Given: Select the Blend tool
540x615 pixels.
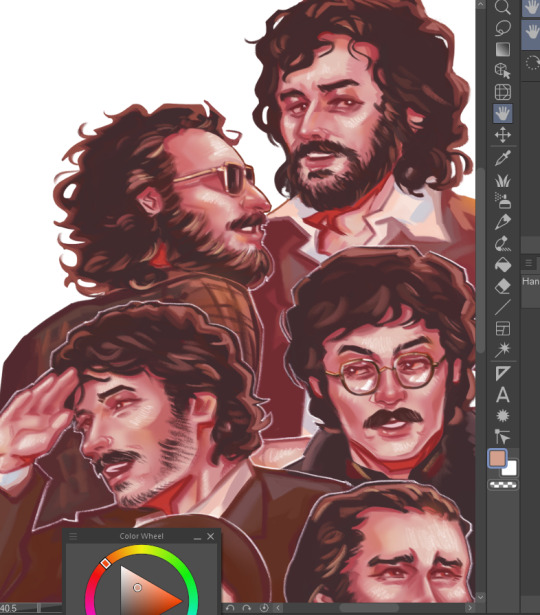Looking at the screenshot, I should pyautogui.click(x=502, y=244).
